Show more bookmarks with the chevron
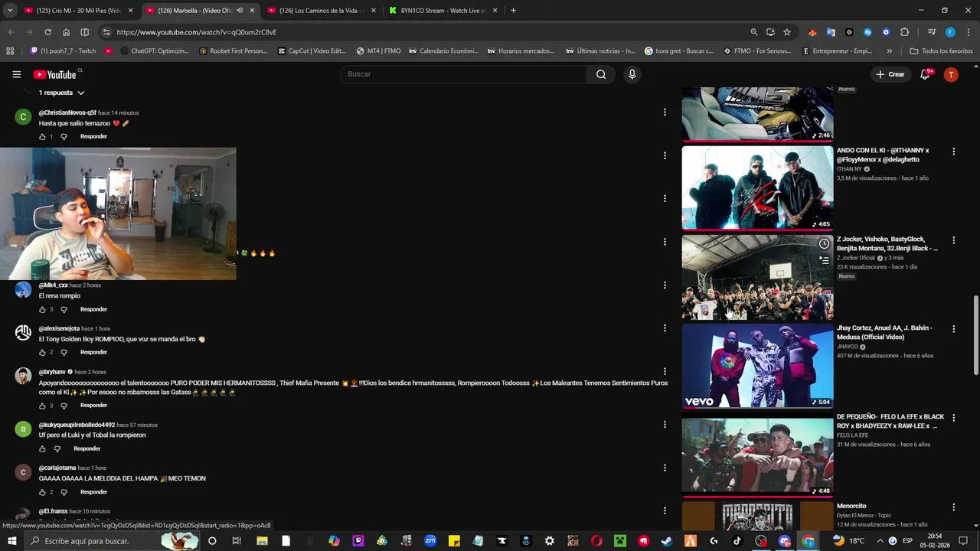 pyautogui.click(x=889, y=51)
